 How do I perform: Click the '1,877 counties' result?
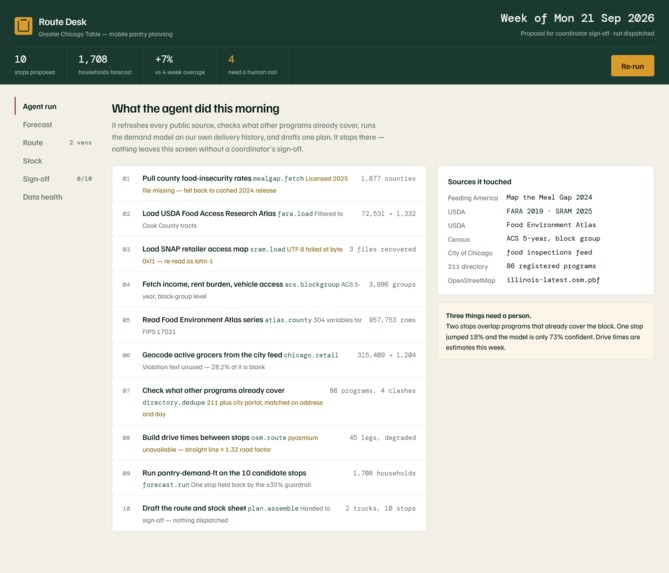[x=388, y=179]
